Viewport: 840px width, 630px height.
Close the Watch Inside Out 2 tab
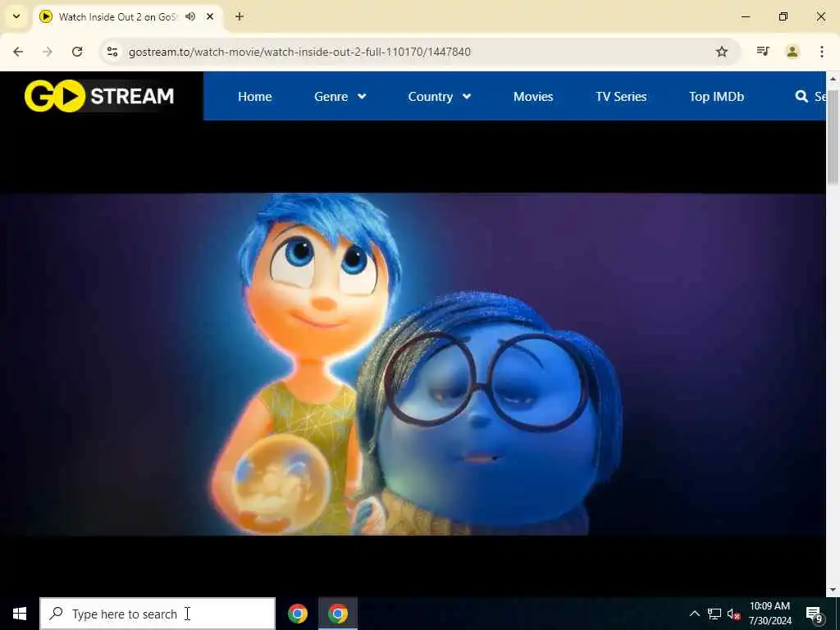(210, 16)
